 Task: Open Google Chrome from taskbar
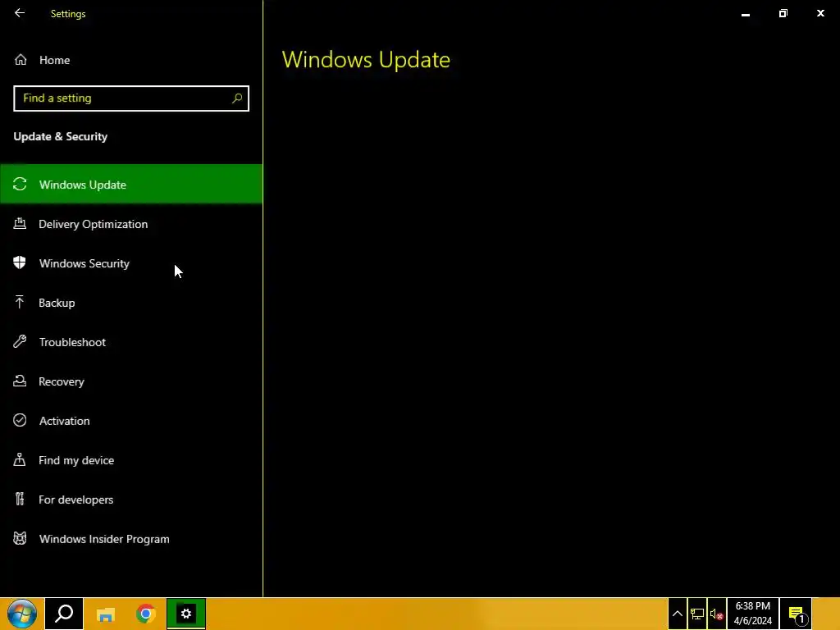coord(146,614)
